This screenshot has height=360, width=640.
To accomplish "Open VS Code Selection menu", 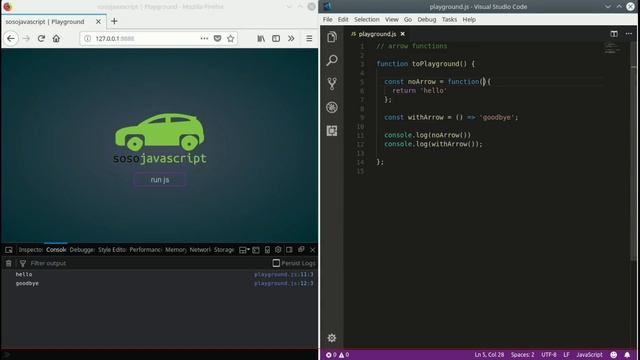I will tap(367, 20).
